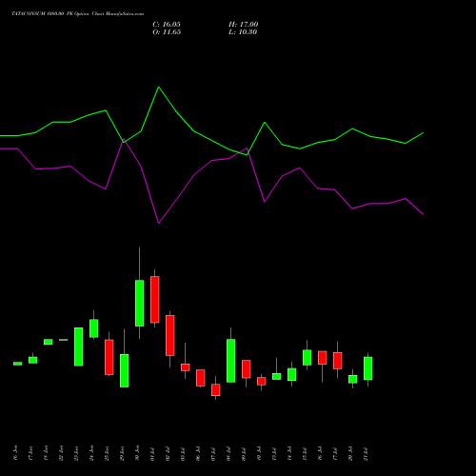Select the tall red candle for 01 Jul
Viewport: 476px width, 476px height.
[x=155, y=300]
